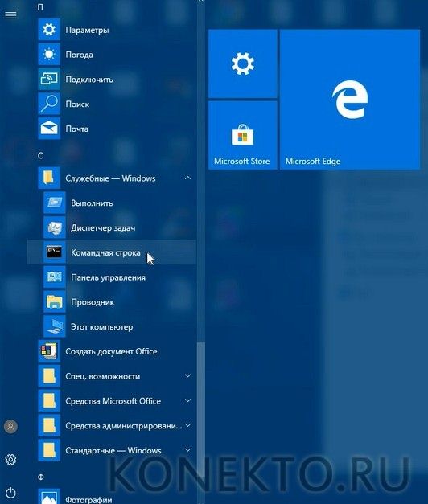
Task: Launch Командная строка from the list
Action: tap(112, 252)
